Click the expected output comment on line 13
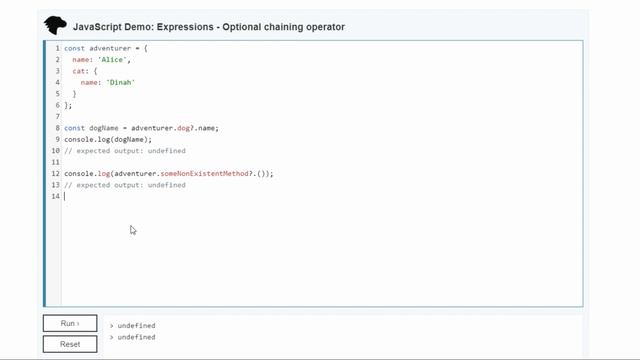Screen dimensions: 640x360 pyautogui.click(x=124, y=185)
